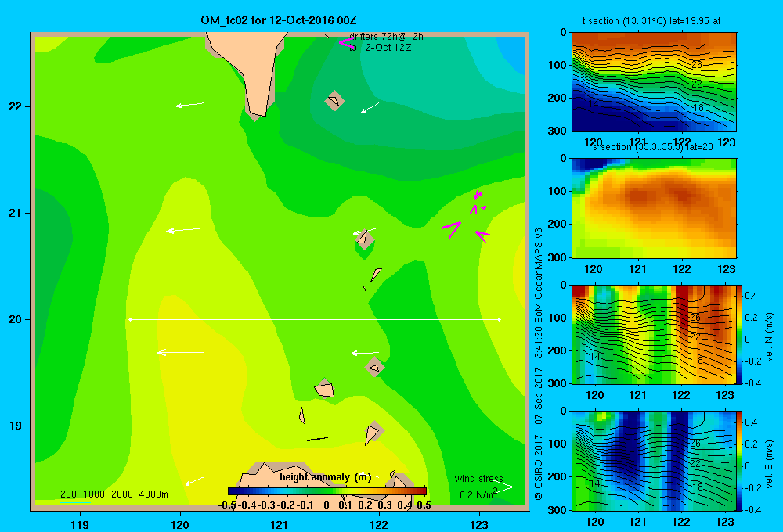Click the "2000" depth contour legend entry

[x=122, y=494]
